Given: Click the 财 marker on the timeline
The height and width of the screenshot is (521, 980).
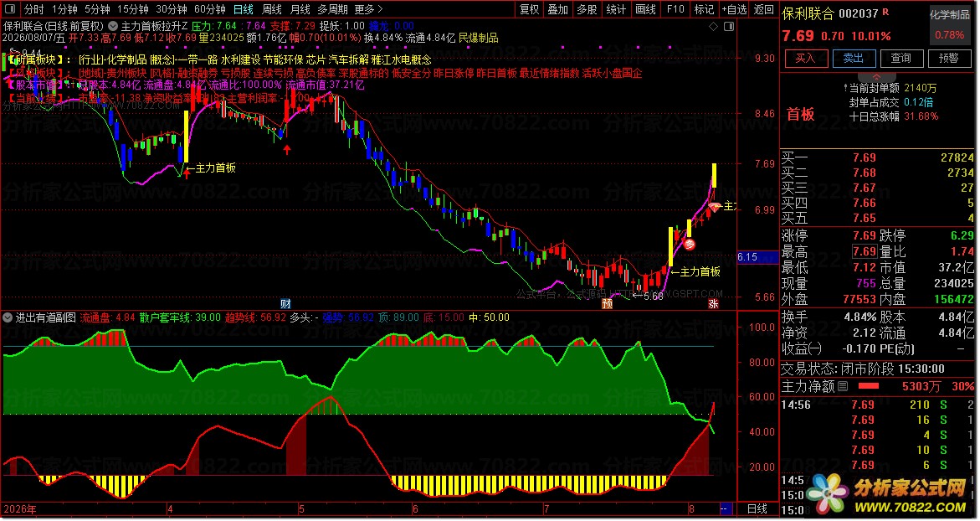Looking at the screenshot, I should pos(285,304).
